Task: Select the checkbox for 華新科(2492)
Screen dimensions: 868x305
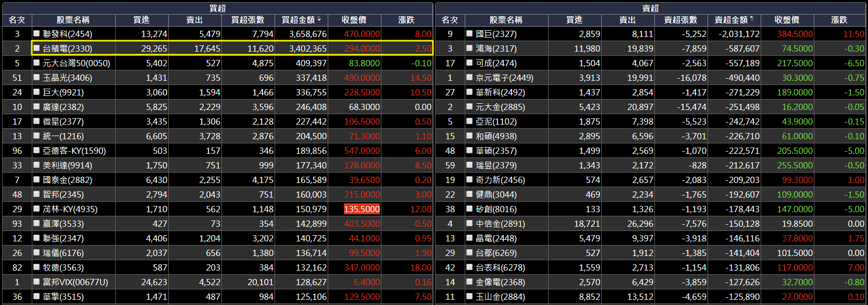Action: (469, 92)
